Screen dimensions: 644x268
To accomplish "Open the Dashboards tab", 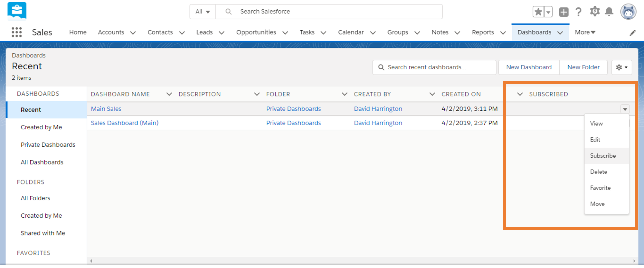I will click(534, 32).
